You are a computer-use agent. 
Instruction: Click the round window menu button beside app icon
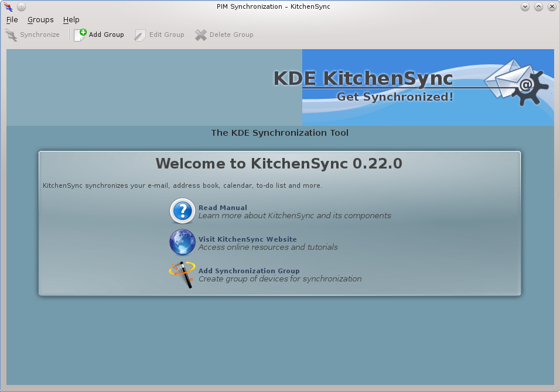pos(22,7)
